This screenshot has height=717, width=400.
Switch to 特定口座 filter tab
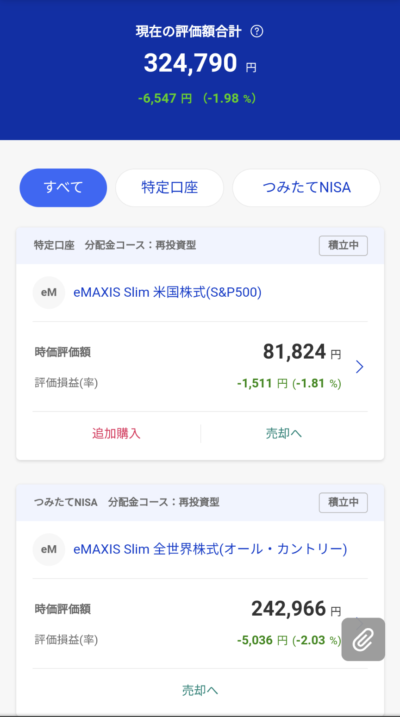170,187
